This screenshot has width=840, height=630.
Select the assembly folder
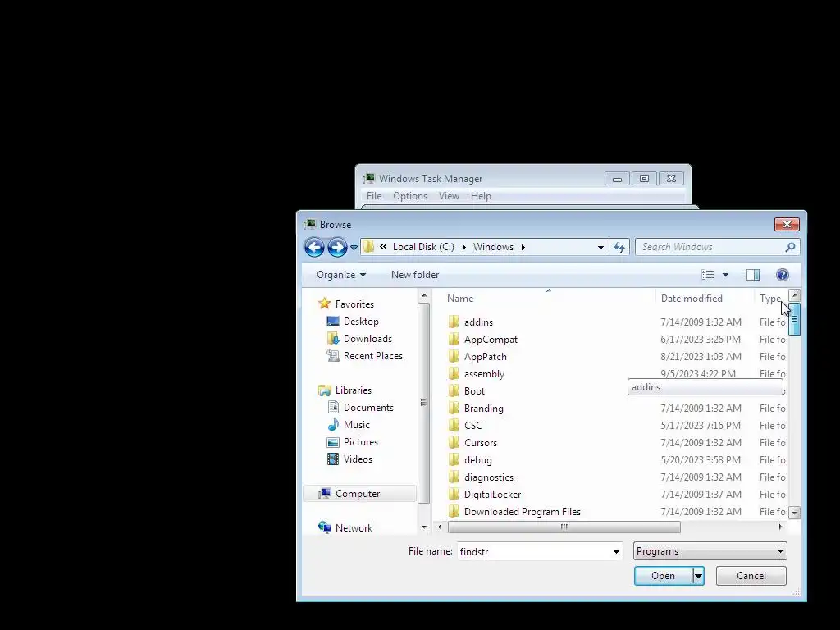pyautogui.click(x=484, y=374)
